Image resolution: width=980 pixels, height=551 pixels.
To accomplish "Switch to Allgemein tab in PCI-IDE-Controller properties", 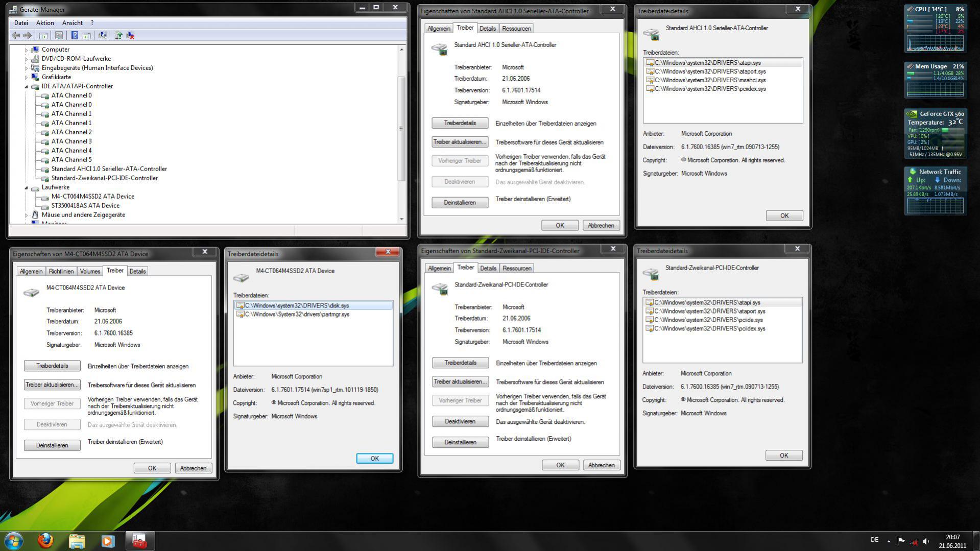I will (439, 268).
